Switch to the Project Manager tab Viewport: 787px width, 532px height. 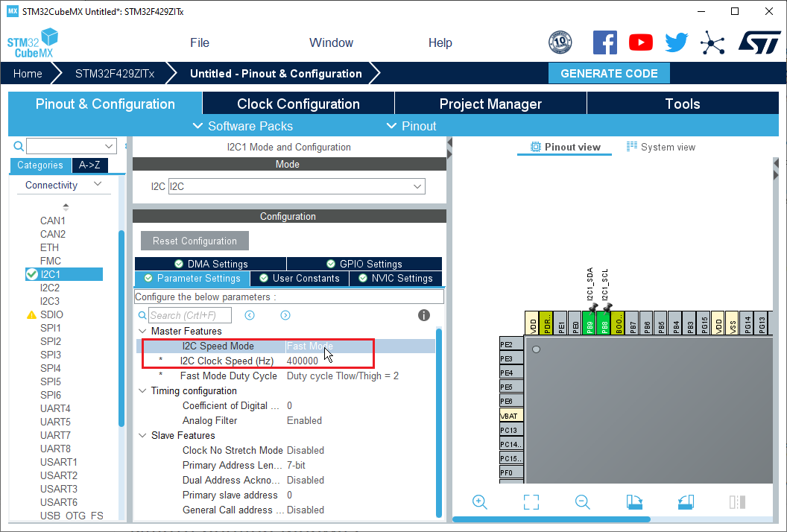point(490,104)
